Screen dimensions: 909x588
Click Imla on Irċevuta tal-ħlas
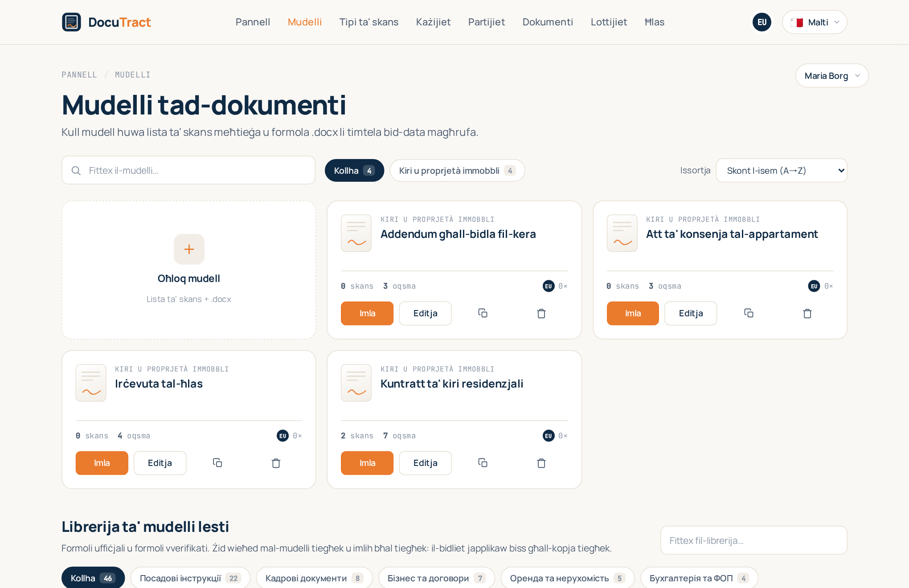(x=102, y=463)
